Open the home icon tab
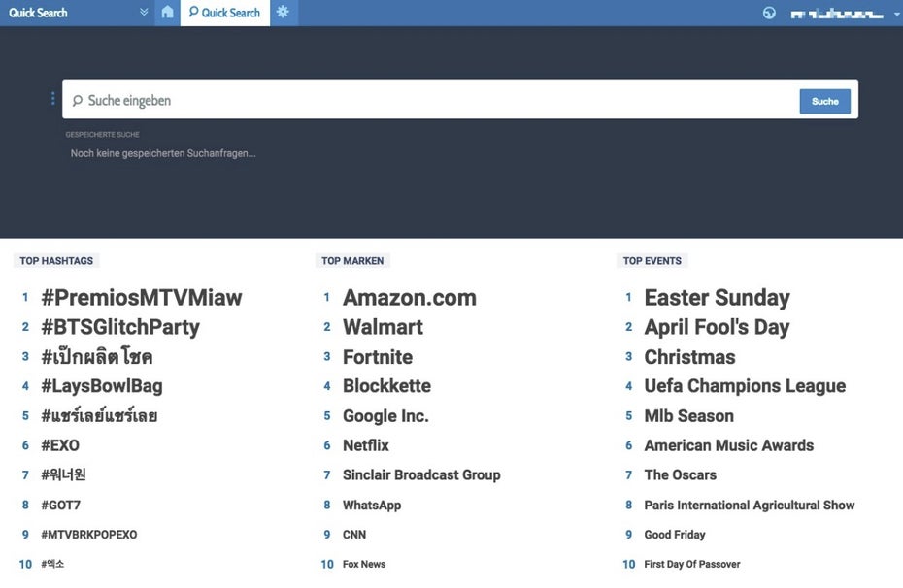Screen dimensions: 903x588 point(167,12)
